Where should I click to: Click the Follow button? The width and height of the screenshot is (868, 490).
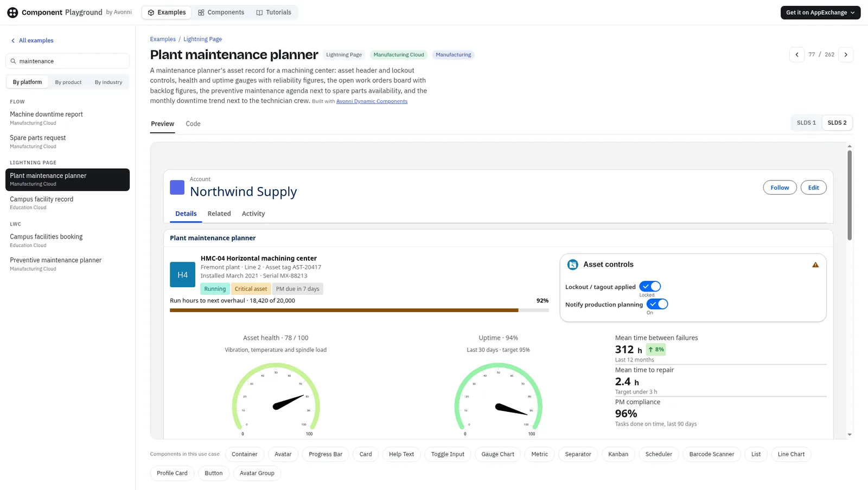(x=780, y=188)
